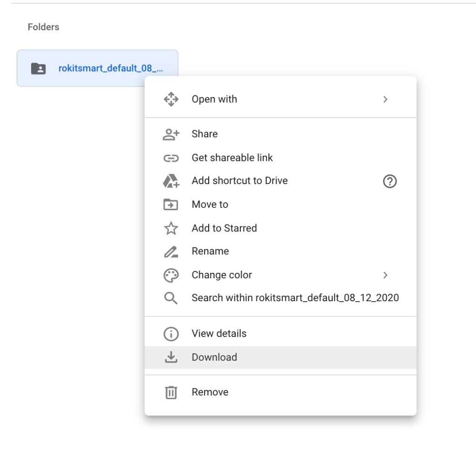Click the Remove trash can icon
The height and width of the screenshot is (455, 476).
click(x=171, y=392)
